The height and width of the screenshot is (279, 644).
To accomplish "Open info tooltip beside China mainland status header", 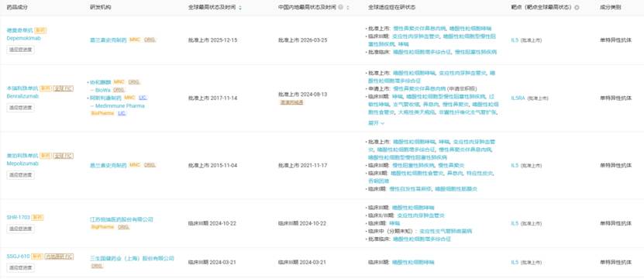I will 340,8.
